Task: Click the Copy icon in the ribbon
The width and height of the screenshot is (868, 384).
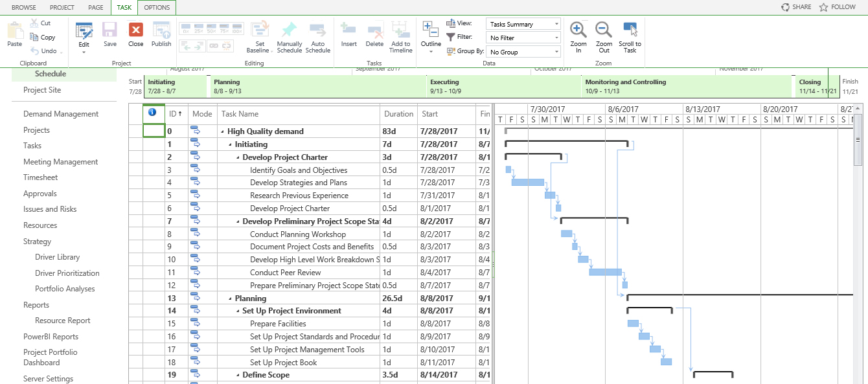Action: 34,38
